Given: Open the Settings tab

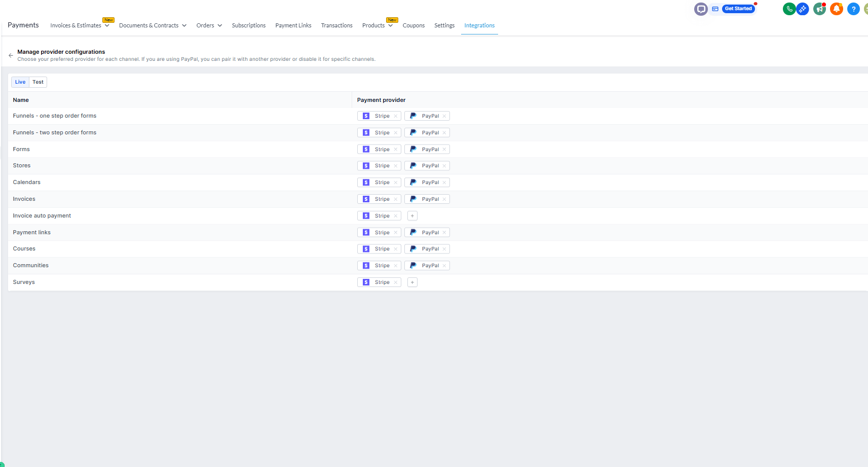Looking at the screenshot, I should click(x=444, y=25).
